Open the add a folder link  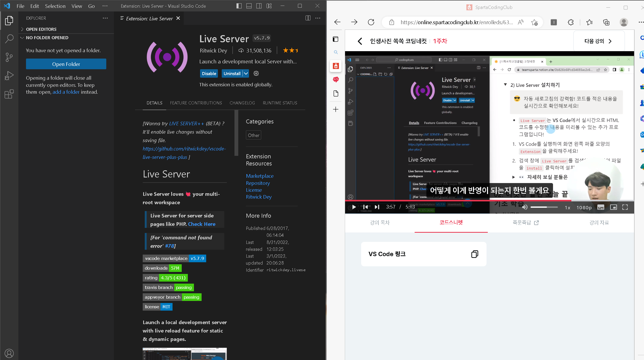coord(66,92)
